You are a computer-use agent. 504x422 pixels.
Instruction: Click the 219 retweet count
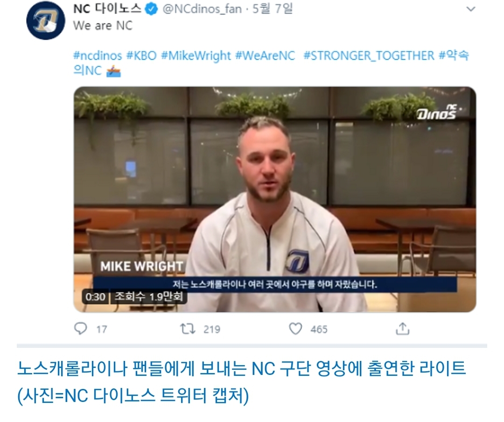(212, 329)
